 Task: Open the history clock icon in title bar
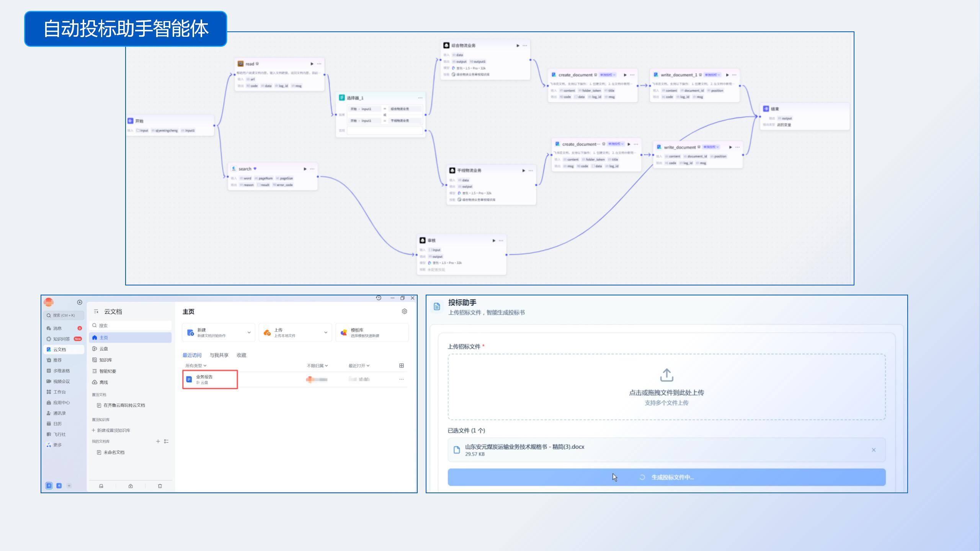(x=379, y=298)
